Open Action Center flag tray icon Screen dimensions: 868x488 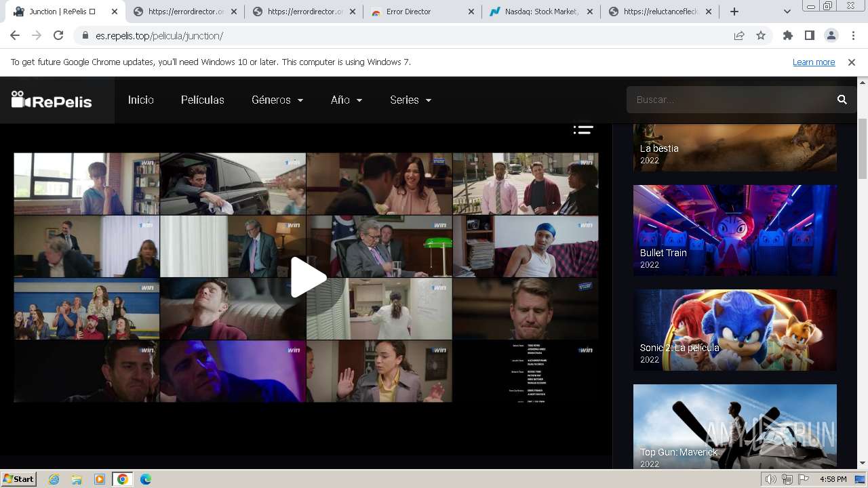point(804,479)
